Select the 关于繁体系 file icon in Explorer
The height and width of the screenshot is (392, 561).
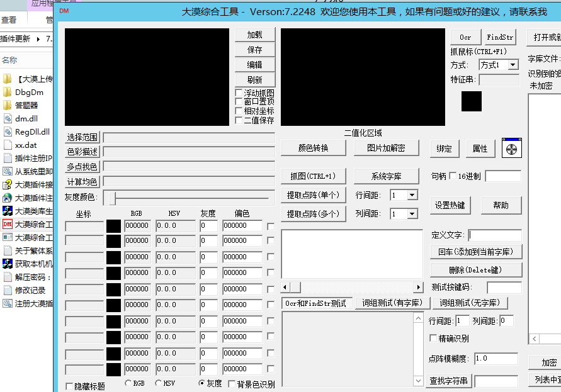click(7, 250)
